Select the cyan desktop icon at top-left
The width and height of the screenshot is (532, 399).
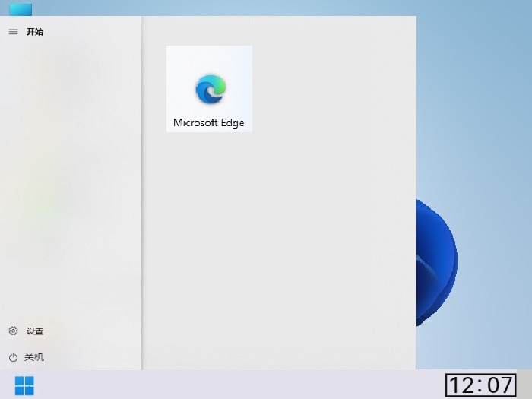(21, 9)
